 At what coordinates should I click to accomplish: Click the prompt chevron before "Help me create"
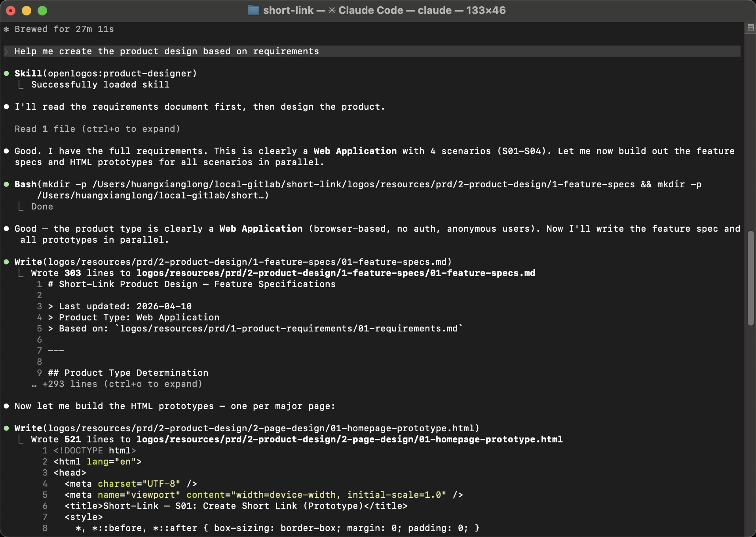(6, 51)
